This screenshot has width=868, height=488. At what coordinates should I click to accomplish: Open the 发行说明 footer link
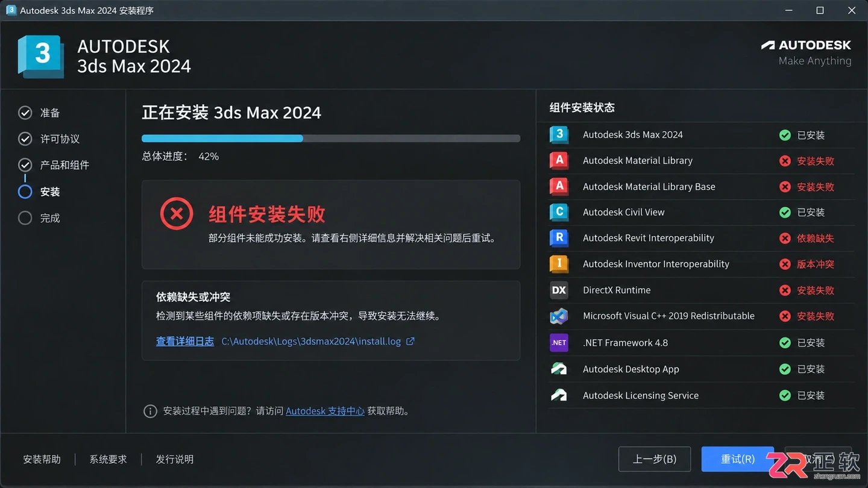click(175, 459)
